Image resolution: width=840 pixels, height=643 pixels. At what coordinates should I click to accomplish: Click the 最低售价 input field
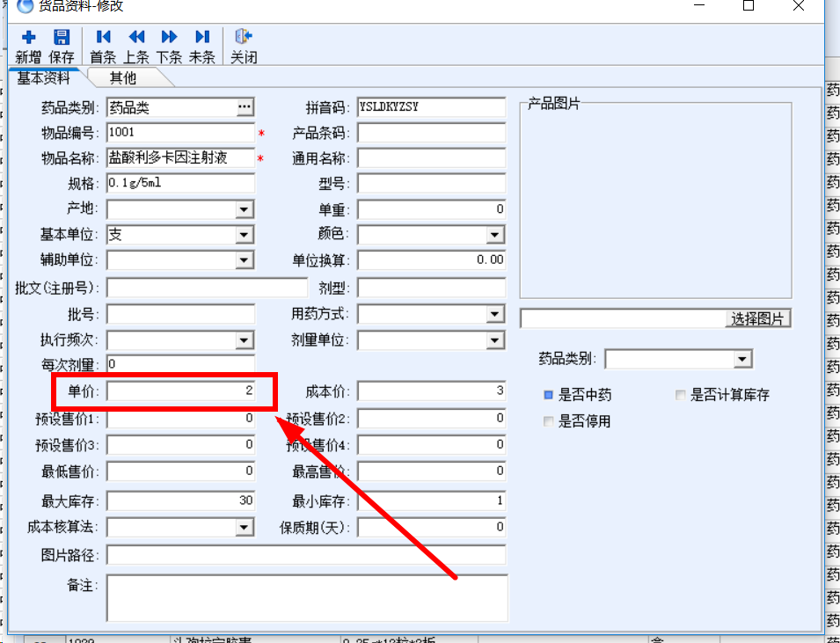tap(180, 471)
